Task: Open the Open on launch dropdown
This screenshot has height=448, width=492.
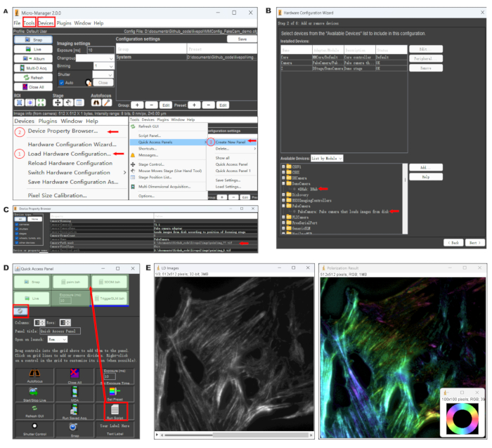Action: click(x=58, y=339)
